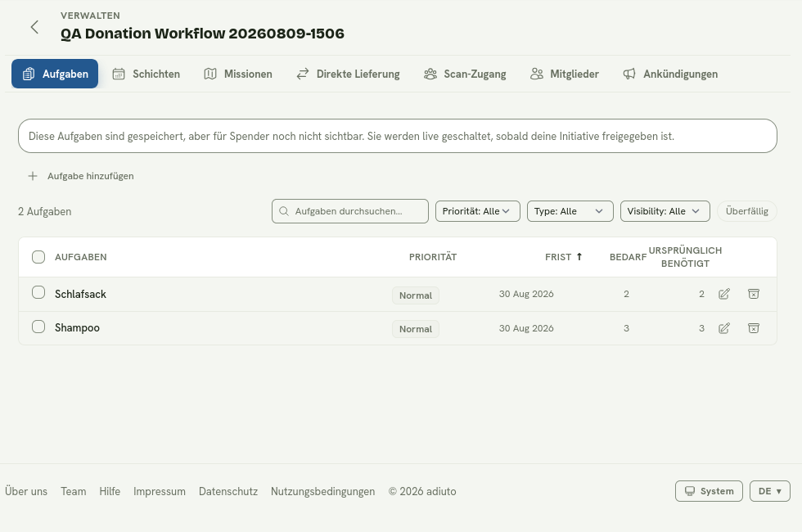
Task: Sort by the BEDARF column header
Action: [x=628, y=257]
